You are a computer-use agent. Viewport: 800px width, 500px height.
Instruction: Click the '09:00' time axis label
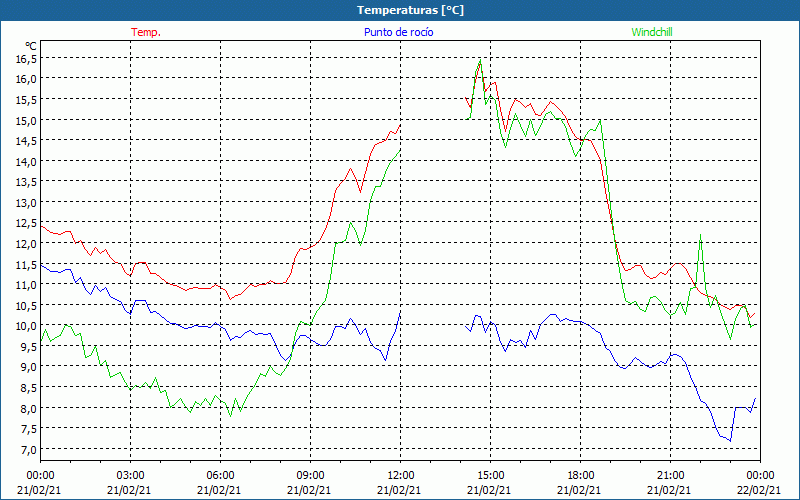(x=310, y=476)
